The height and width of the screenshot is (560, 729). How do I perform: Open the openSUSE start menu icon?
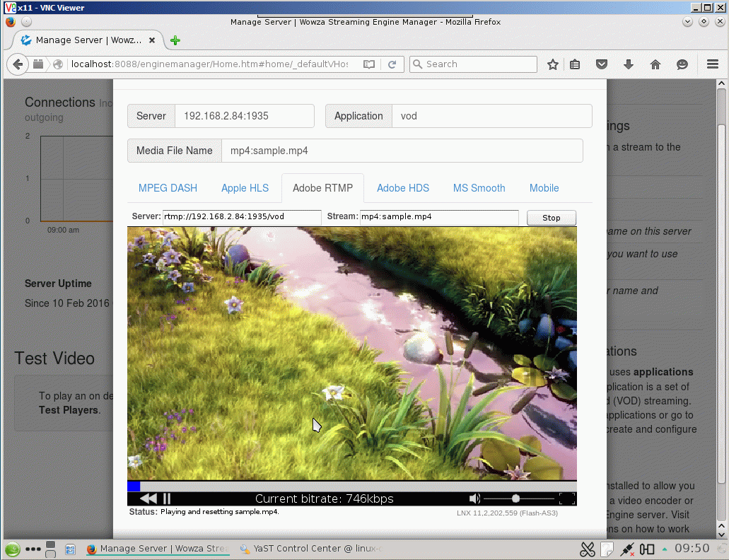[13, 549]
